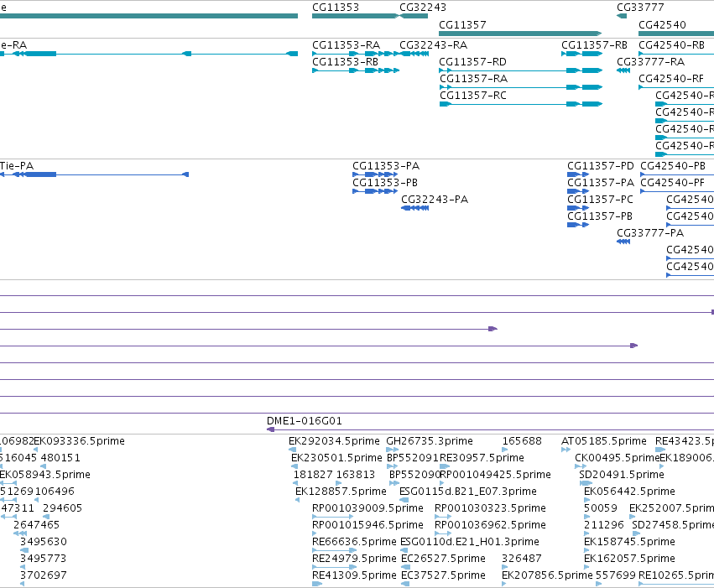Image resolution: width=714 pixels, height=588 pixels.
Task: Click EST EK158745.5prime
Action: (629, 542)
